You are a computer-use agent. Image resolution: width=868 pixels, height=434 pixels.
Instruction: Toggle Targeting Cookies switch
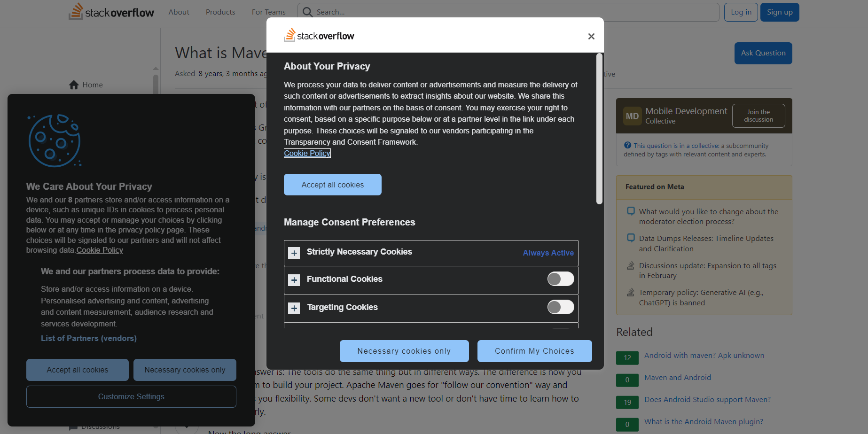pos(561,307)
